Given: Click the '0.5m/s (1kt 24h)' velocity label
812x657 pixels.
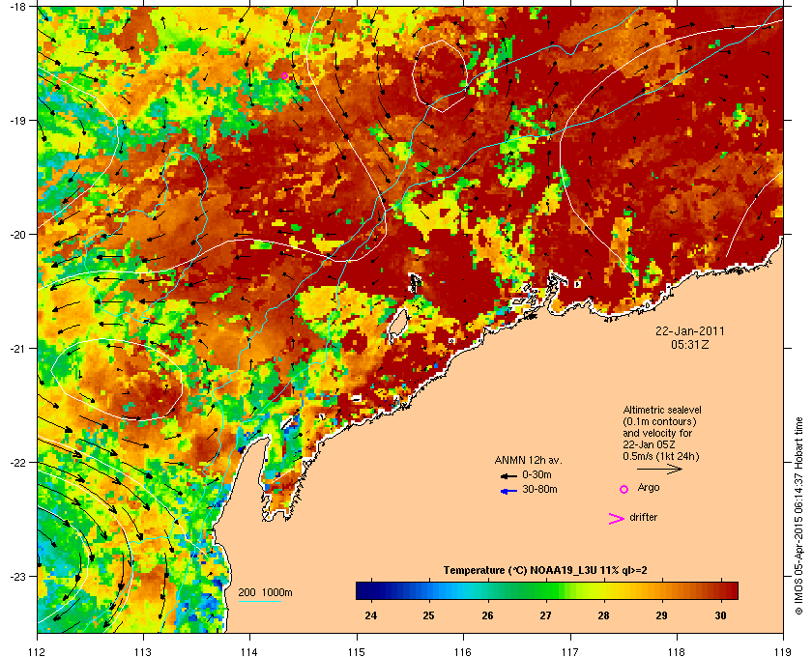Looking at the screenshot, I should click(x=661, y=457).
